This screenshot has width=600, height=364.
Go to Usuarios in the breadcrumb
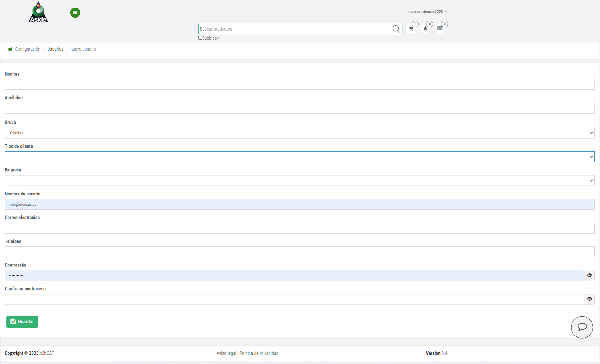(55, 49)
